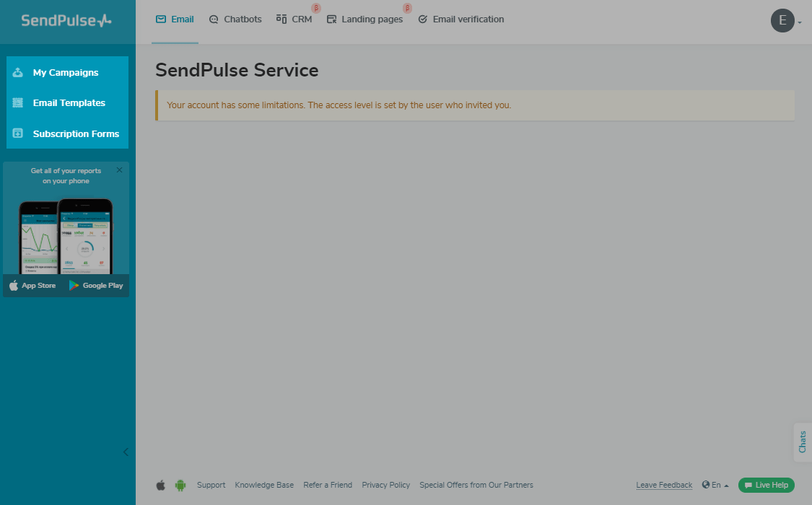Close the mobile app promo banner

(120, 170)
